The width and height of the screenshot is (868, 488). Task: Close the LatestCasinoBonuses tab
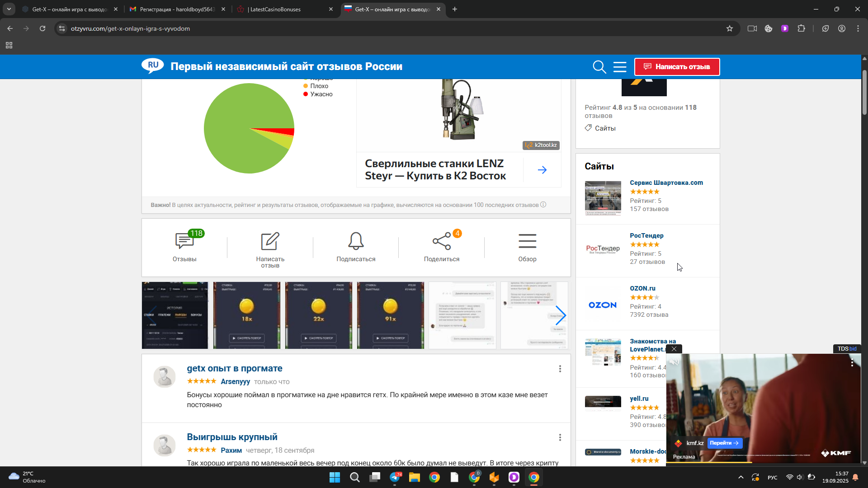[331, 9]
